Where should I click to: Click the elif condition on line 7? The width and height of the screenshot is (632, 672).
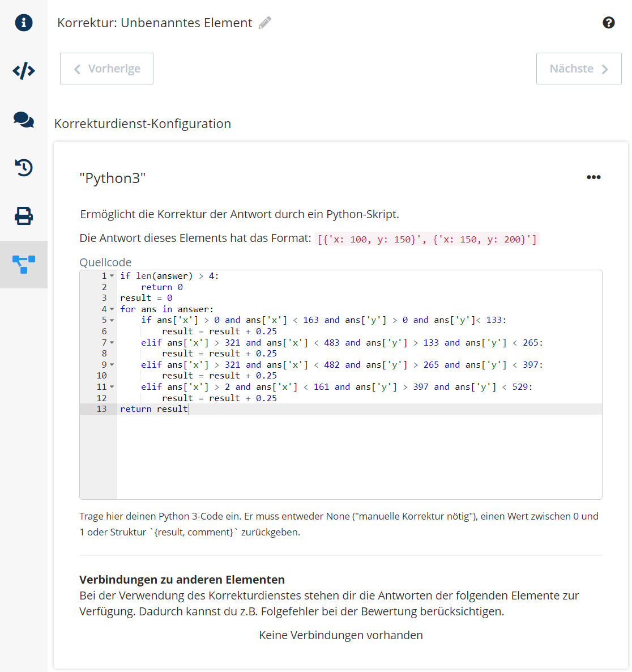[x=342, y=342]
